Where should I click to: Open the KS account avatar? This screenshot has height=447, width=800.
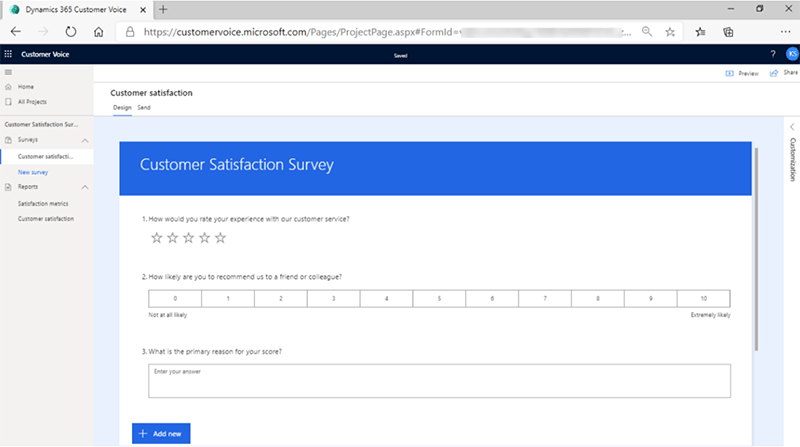point(792,54)
